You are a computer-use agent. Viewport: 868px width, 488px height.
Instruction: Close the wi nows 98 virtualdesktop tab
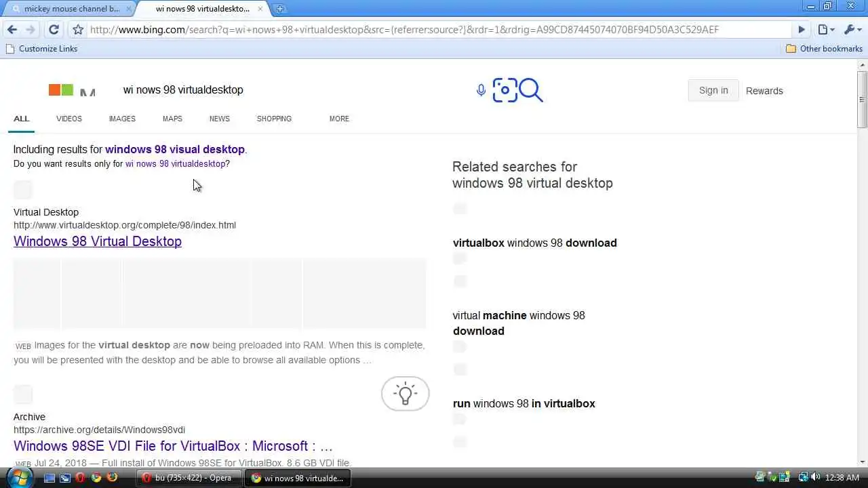(x=260, y=9)
